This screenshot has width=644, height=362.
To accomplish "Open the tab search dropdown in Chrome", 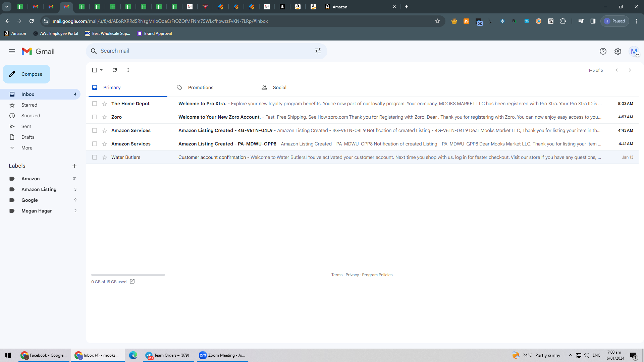I will [7, 7].
